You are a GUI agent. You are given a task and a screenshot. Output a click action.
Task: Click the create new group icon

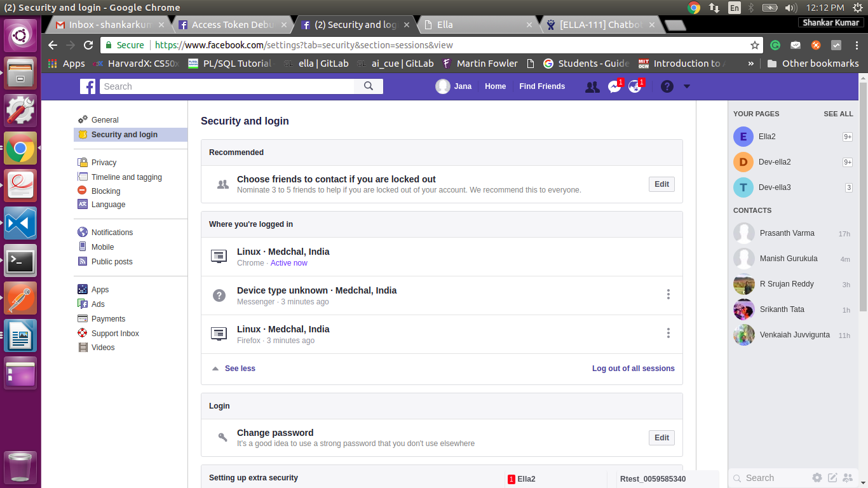[846, 478]
